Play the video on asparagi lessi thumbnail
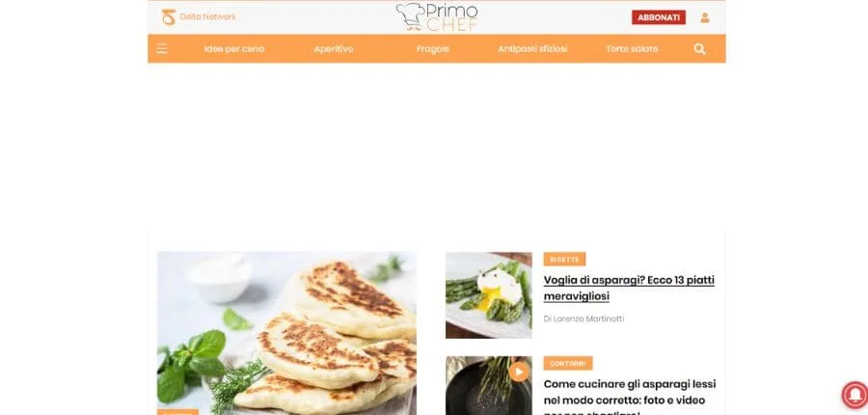This screenshot has width=868, height=415. 519,372
